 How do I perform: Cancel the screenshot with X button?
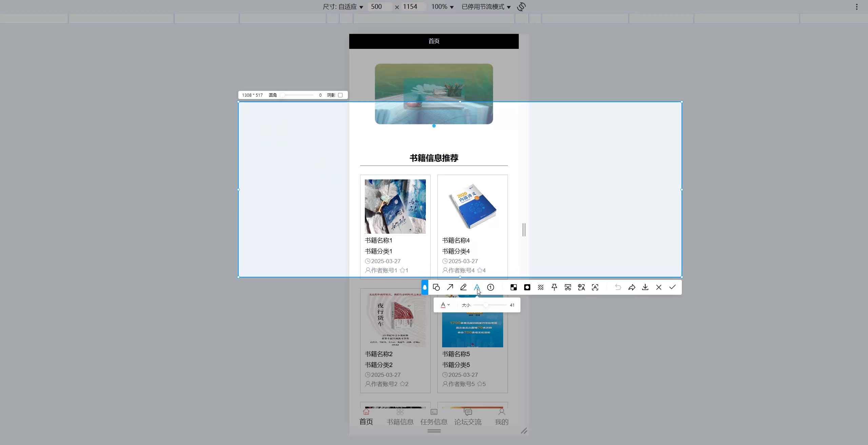pyautogui.click(x=659, y=287)
